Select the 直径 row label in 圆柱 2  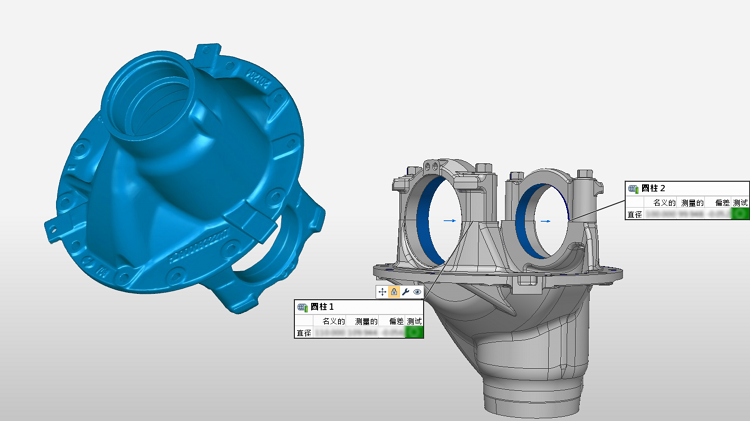coord(634,214)
